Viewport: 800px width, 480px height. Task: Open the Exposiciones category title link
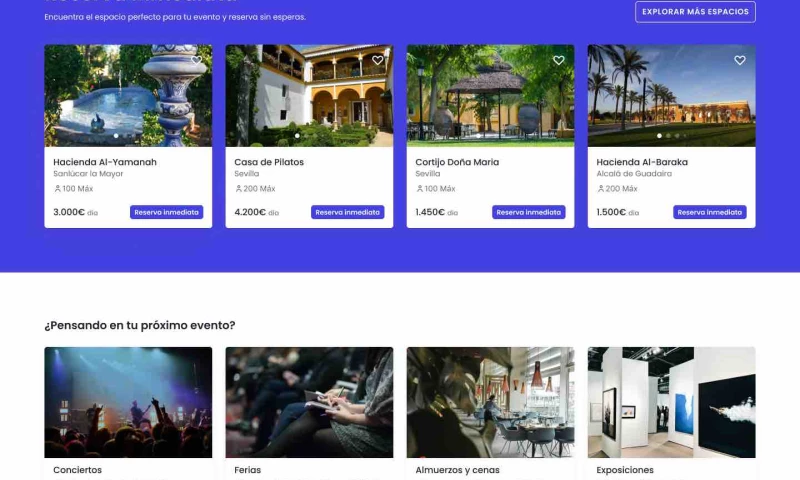(x=624, y=470)
